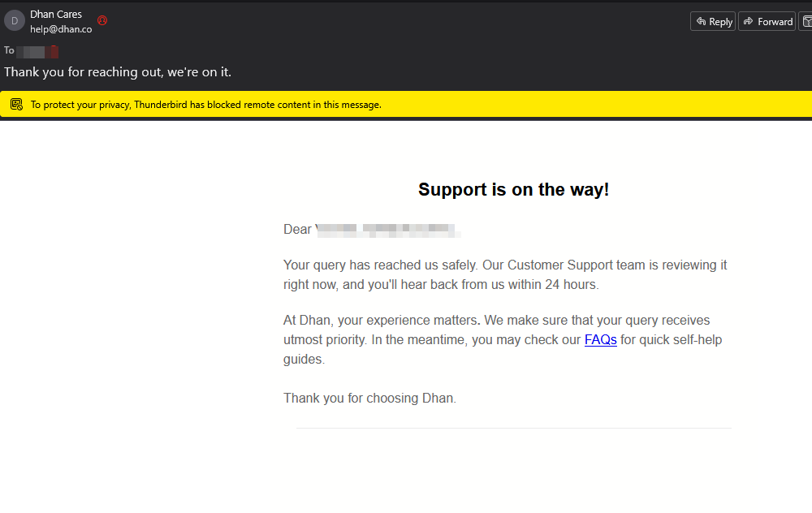Click the subject line 'Thank you for reaching out'

[x=118, y=72]
